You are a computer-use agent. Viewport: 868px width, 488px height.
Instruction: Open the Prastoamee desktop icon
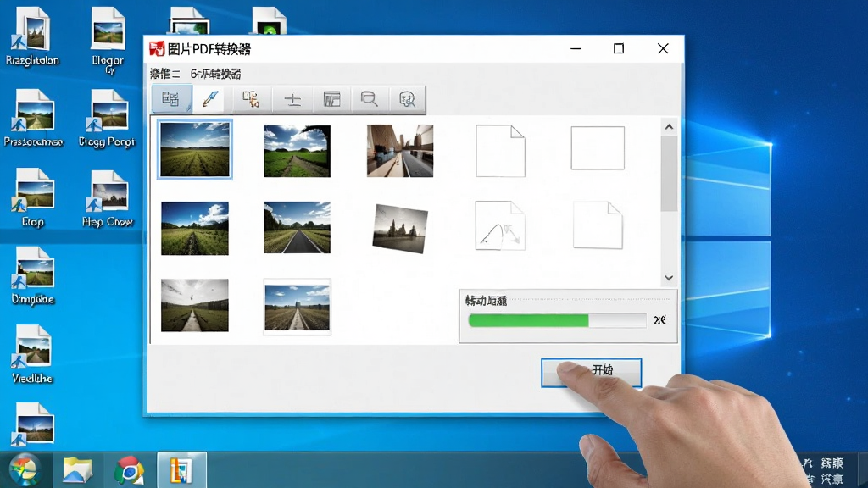pos(33,119)
